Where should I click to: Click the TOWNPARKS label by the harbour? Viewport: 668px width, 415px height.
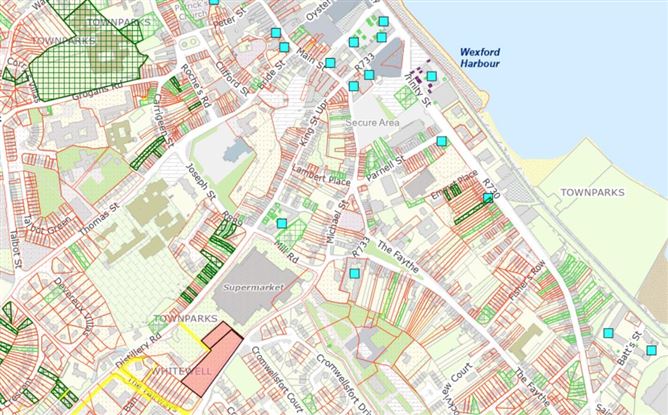tap(591, 192)
